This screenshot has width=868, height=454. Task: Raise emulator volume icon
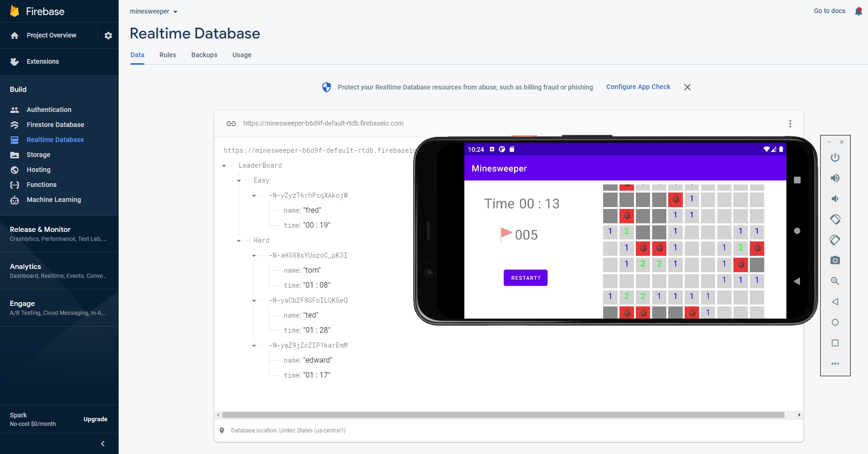(835, 178)
